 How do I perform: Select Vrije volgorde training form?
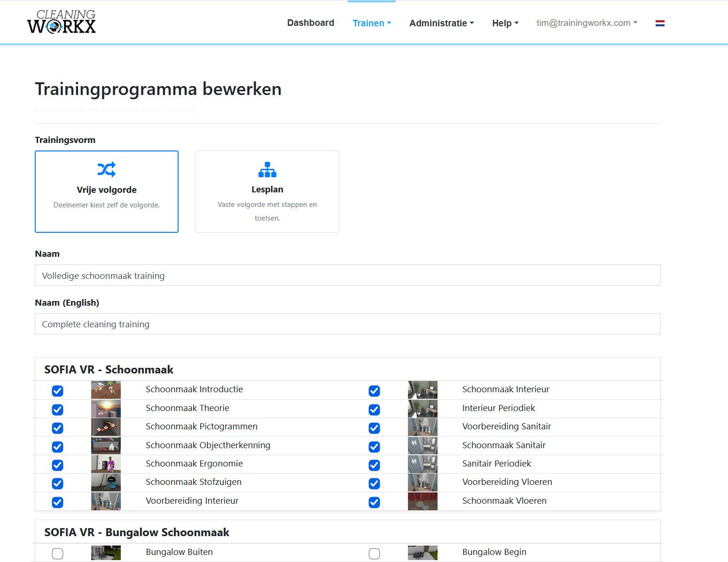(107, 191)
